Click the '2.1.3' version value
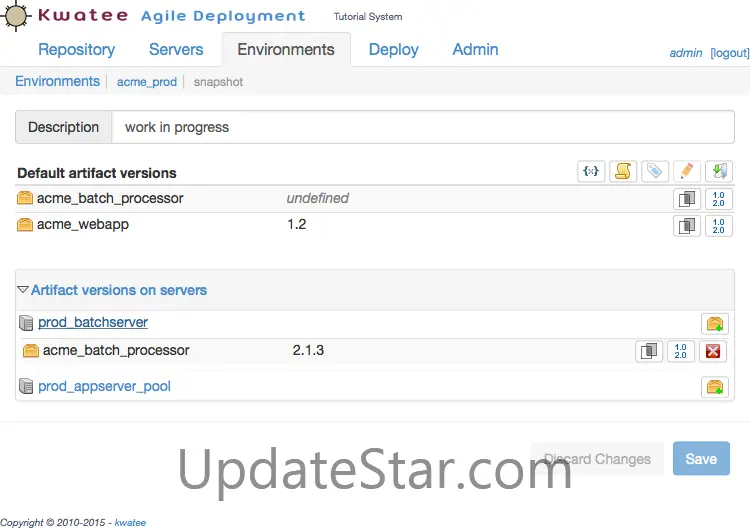Viewport: 750px width, 529px height. [308, 350]
